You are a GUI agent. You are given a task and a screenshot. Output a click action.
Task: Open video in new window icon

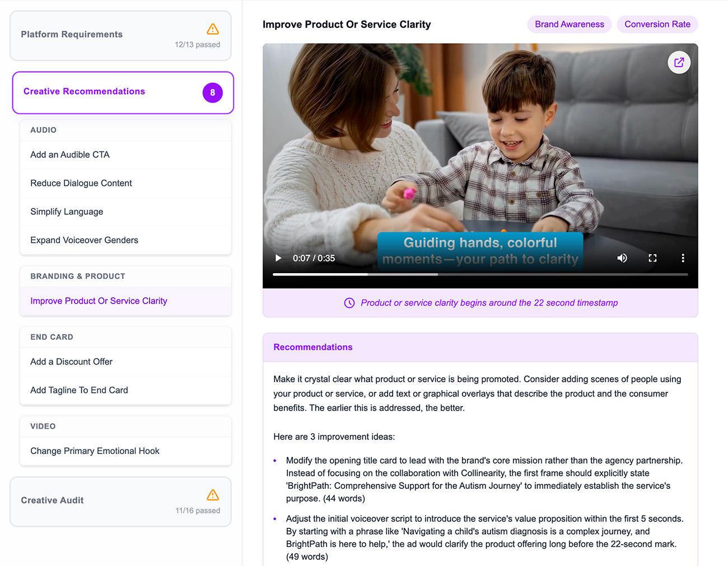tap(679, 63)
